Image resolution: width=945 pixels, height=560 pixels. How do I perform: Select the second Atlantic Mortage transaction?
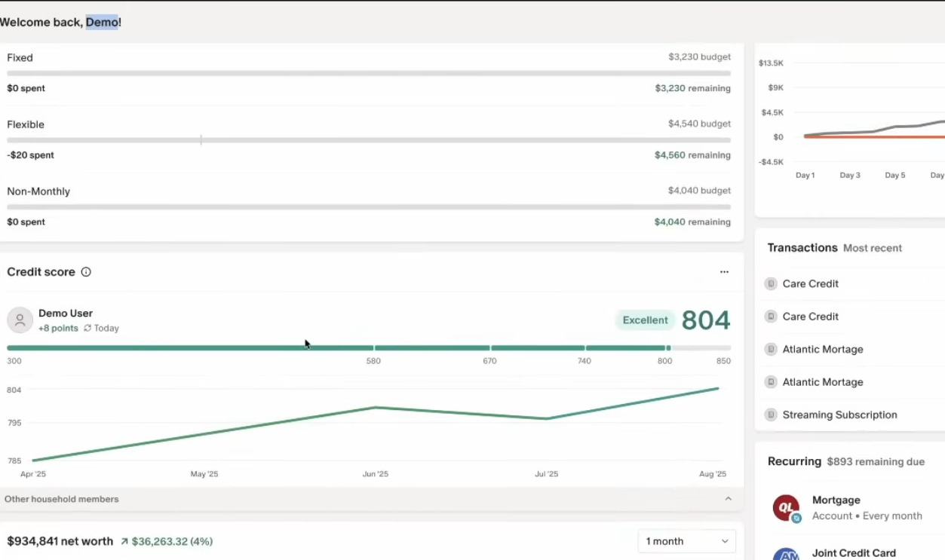(822, 382)
